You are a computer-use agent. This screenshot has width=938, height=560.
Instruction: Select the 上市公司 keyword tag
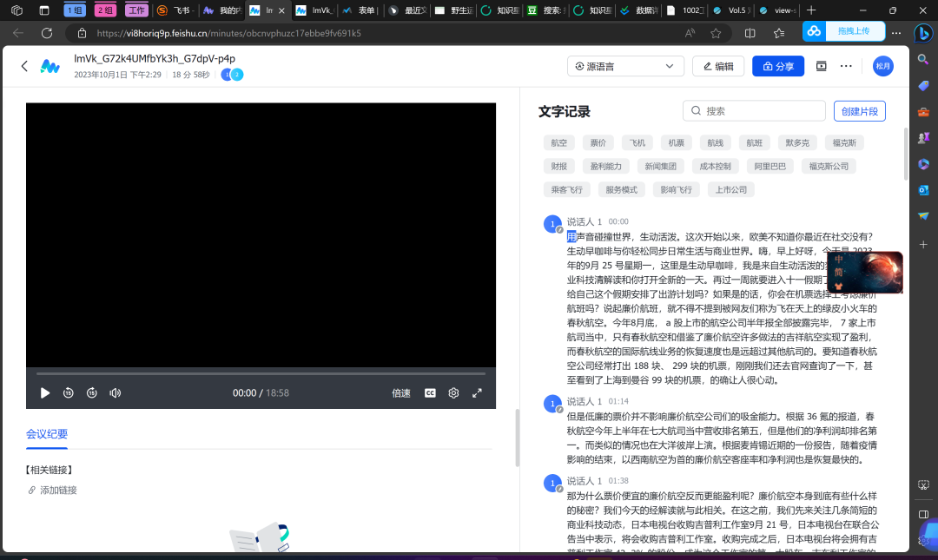[x=731, y=189]
